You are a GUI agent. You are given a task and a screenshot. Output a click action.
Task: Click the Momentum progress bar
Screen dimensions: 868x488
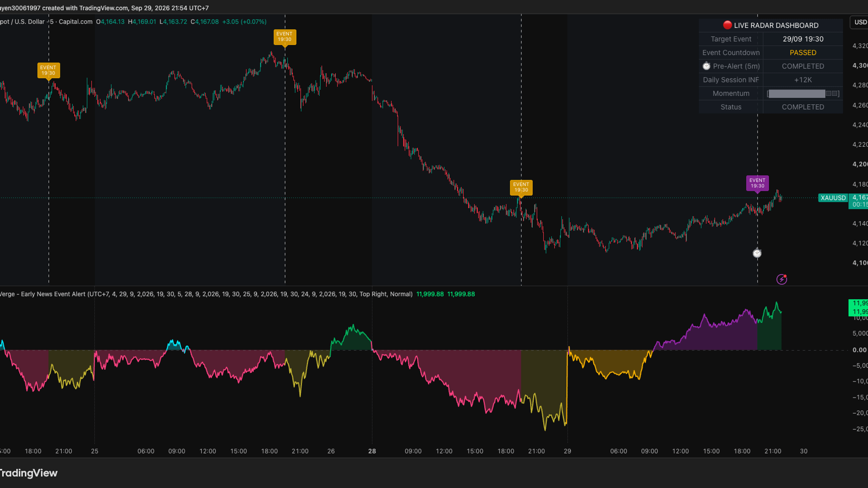point(803,94)
